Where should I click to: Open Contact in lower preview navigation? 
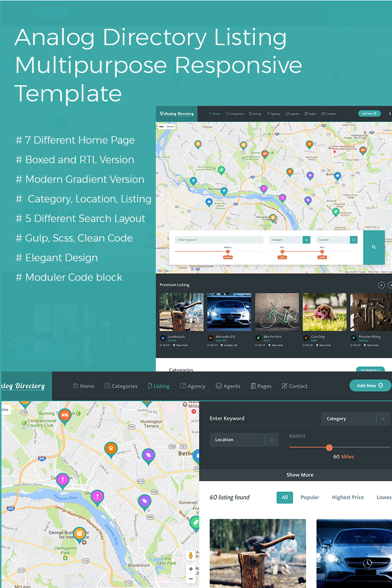[x=295, y=386]
